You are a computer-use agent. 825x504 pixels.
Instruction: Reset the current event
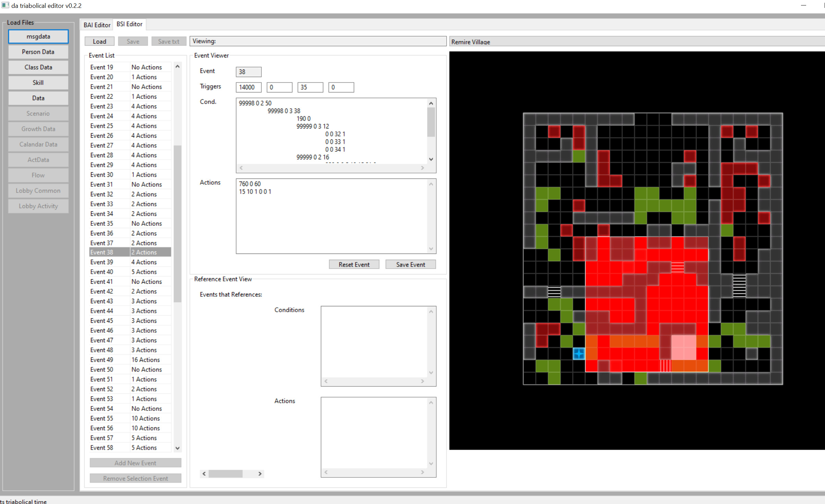(354, 264)
